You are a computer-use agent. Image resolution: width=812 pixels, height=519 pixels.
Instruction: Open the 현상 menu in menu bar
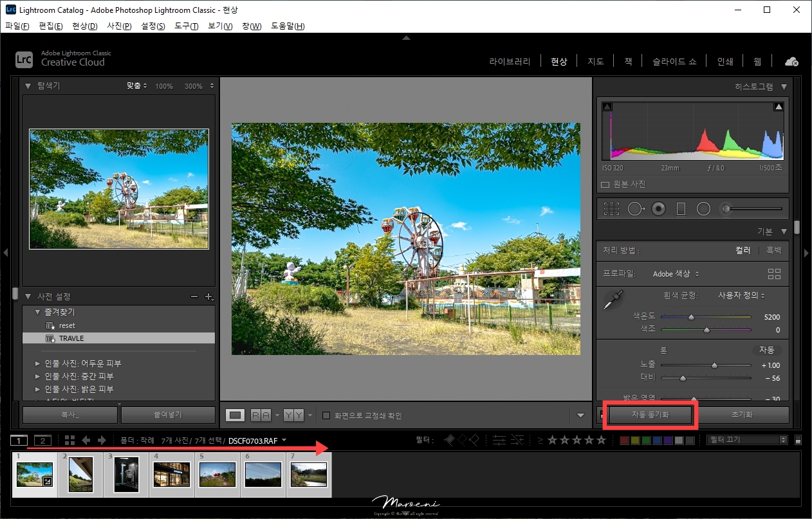[85, 26]
